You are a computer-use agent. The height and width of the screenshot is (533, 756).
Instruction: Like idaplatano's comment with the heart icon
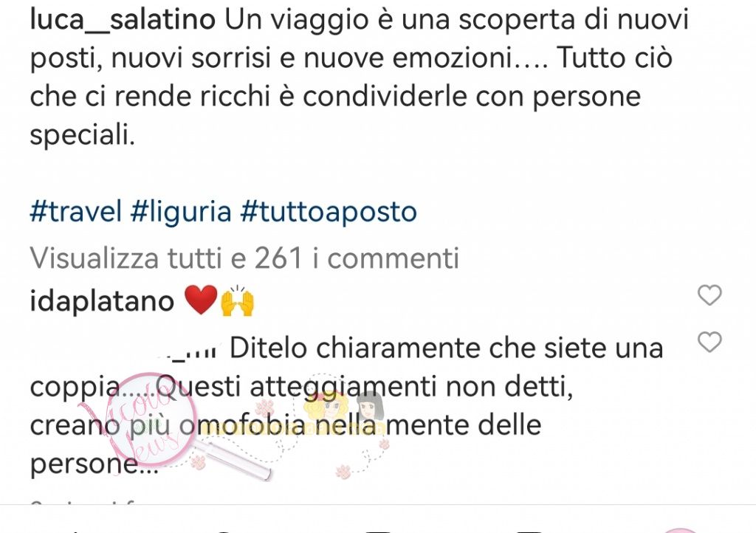(709, 295)
